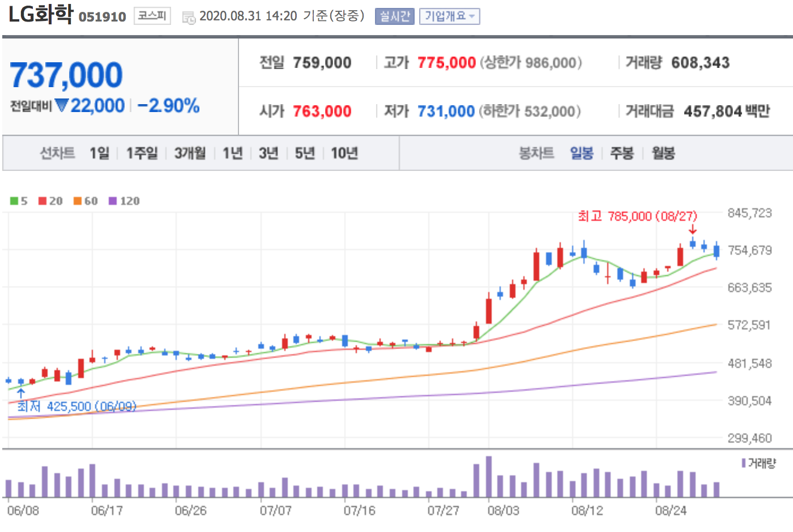Click the 선차트 label
Viewport: 793px width, 532px height.
[57, 153]
